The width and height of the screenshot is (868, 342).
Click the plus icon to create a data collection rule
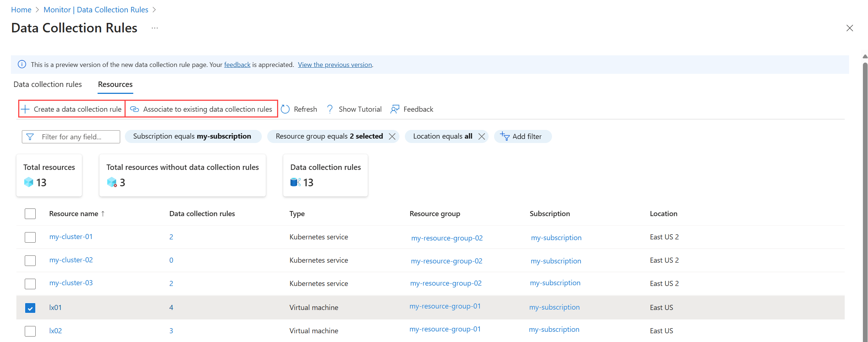pyautogui.click(x=25, y=109)
